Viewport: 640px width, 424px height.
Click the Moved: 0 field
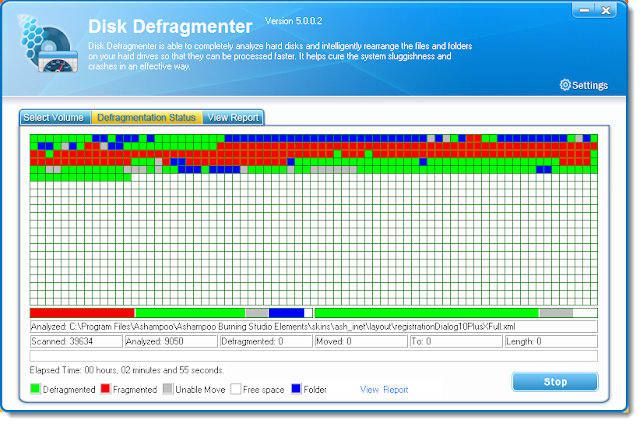(x=361, y=341)
